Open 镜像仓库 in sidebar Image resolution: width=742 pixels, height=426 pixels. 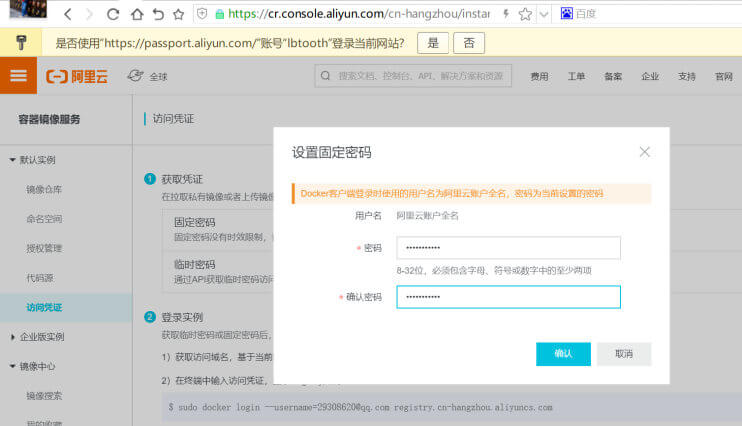[x=44, y=189]
